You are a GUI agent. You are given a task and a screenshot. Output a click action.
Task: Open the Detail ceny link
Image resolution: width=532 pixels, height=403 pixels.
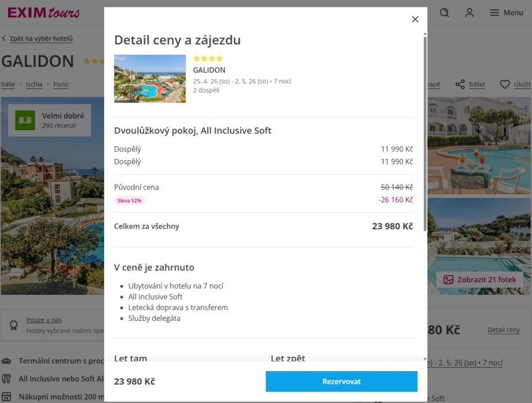point(503,330)
